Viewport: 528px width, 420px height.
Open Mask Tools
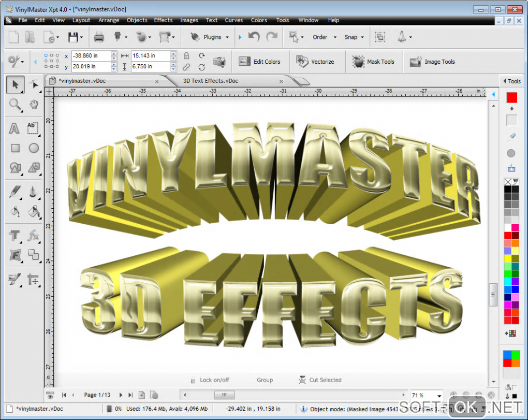point(373,62)
